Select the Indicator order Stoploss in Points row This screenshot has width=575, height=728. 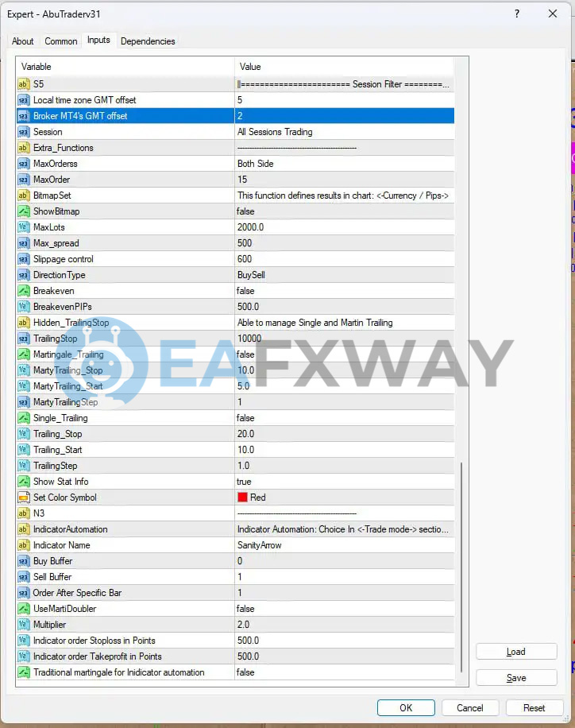pos(235,641)
